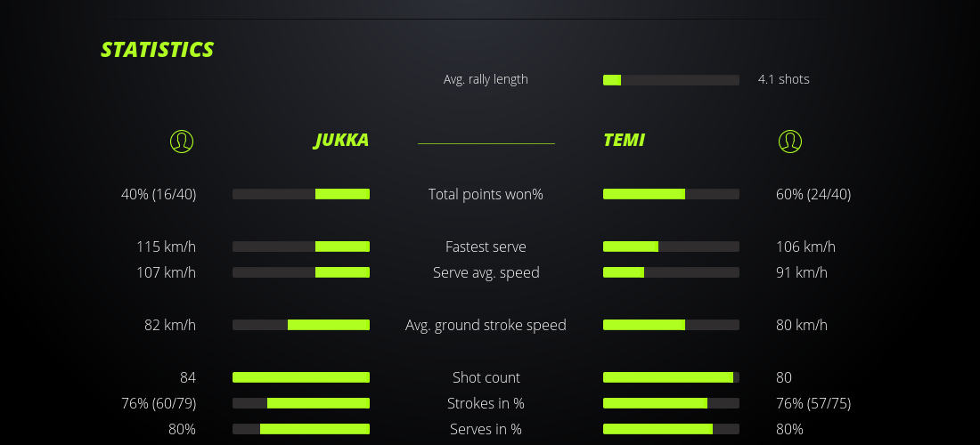The height and width of the screenshot is (445, 980).
Task: Click Jukka's Serve avg. speed bar
Action: tap(301, 272)
